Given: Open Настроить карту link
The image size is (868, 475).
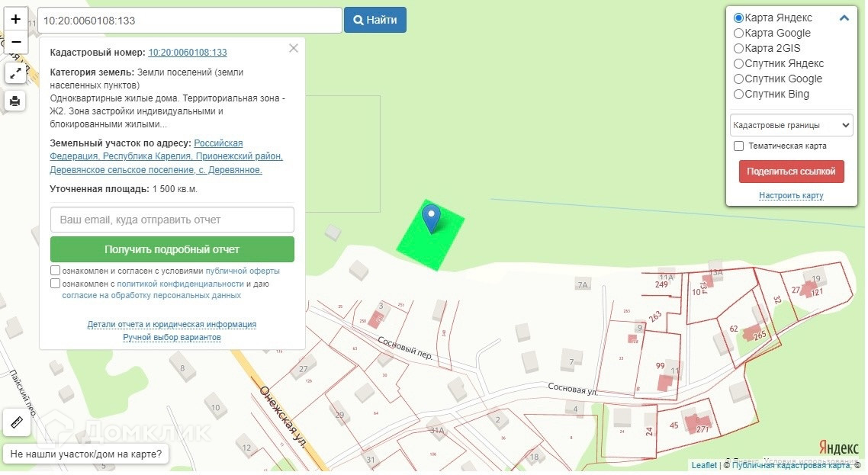Looking at the screenshot, I should [791, 195].
